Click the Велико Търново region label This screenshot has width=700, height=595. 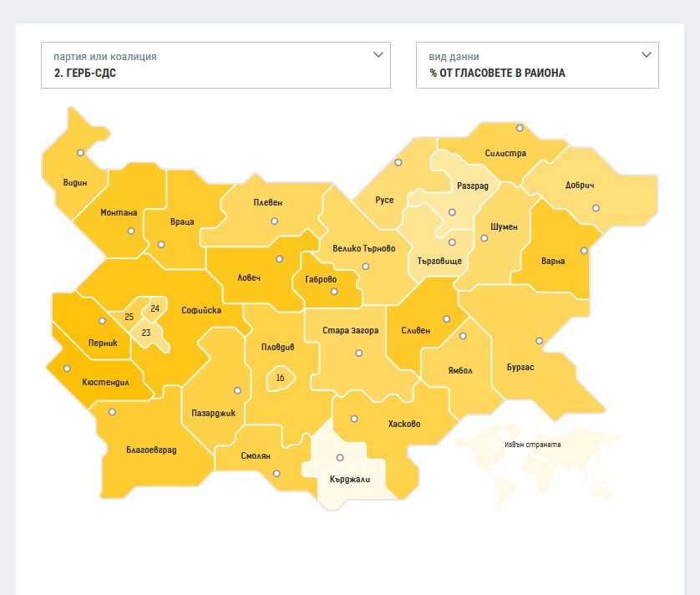(363, 249)
